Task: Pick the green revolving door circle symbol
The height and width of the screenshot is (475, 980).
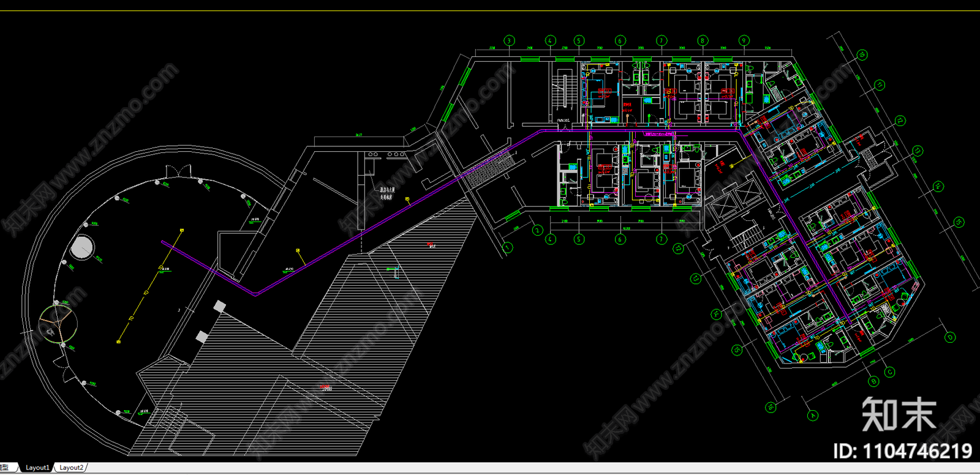Action: pyautogui.click(x=58, y=323)
